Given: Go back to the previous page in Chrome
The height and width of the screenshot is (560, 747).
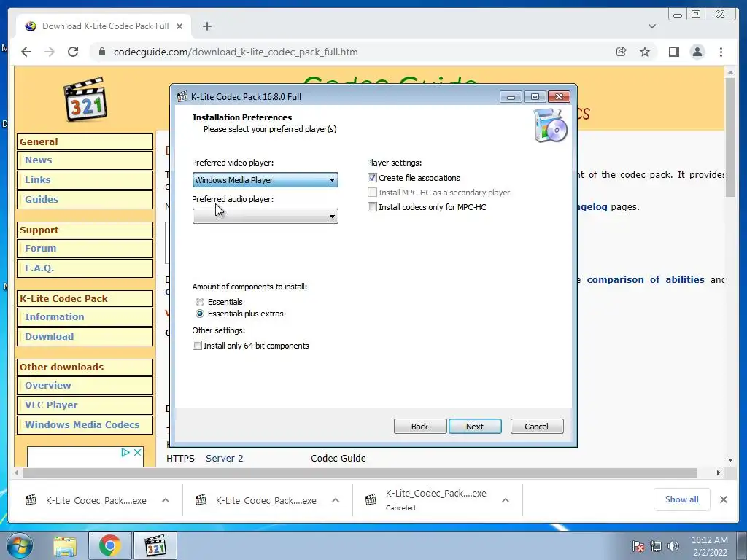Looking at the screenshot, I should pyautogui.click(x=26, y=52).
